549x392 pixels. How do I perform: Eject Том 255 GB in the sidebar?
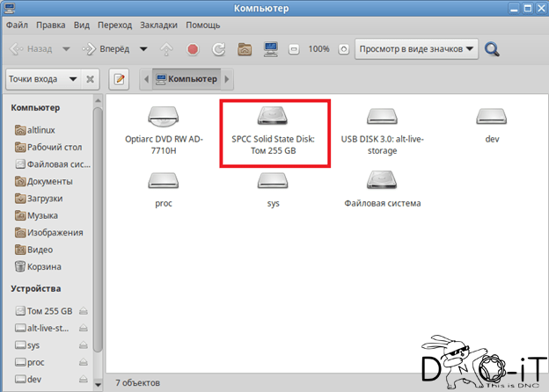[83, 310]
